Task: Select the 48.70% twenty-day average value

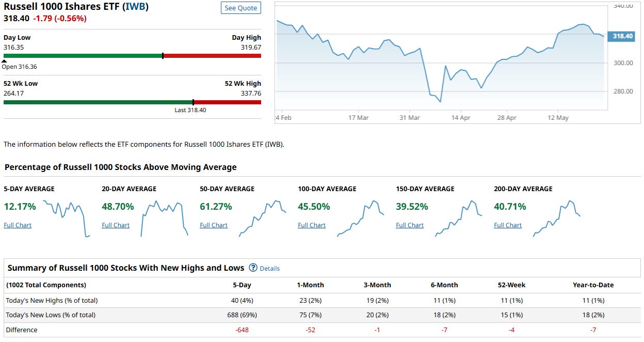Action: coord(118,207)
